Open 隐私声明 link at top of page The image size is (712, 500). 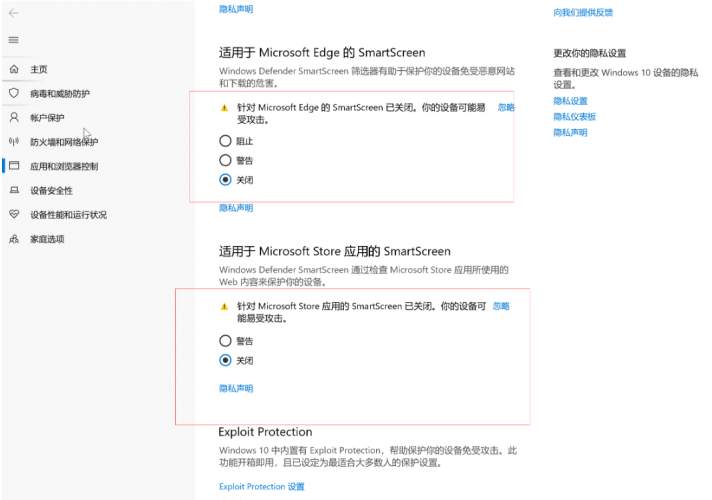(236, 9)
